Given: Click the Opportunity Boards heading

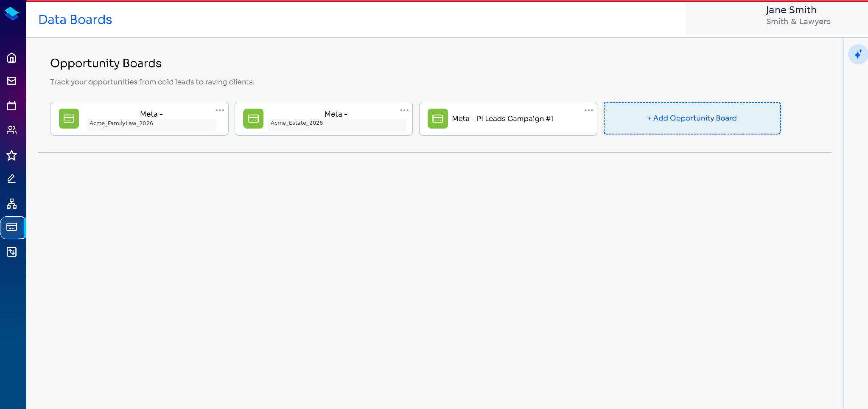Looking at the screenshot, I should [106, 63].
